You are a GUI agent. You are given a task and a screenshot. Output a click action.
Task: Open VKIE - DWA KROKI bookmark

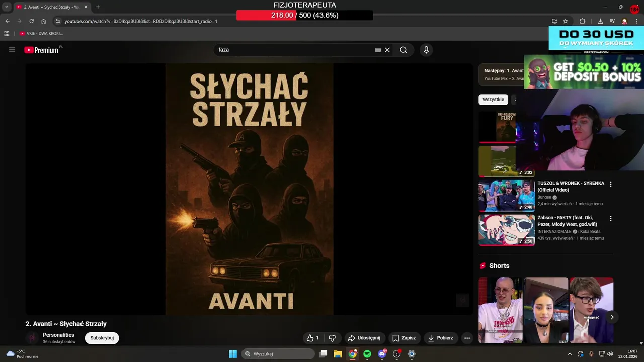(x=41, y=34)
